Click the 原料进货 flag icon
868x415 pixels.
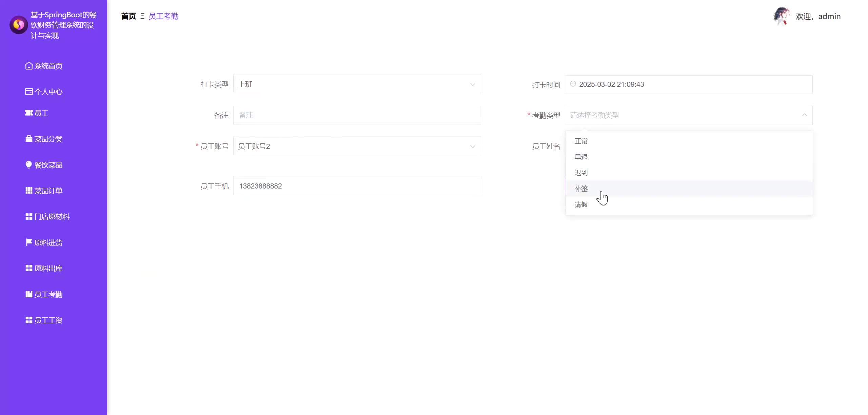[x=29, y=242]
